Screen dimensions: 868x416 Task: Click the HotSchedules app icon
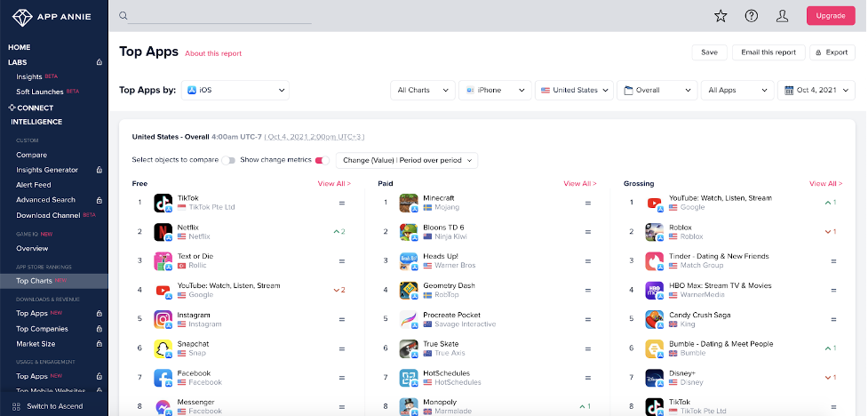(x=409, y=378)
